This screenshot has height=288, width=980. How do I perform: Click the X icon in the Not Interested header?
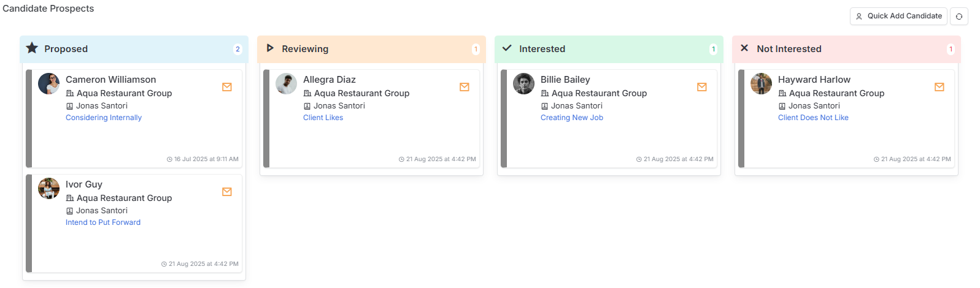point(744,48)
